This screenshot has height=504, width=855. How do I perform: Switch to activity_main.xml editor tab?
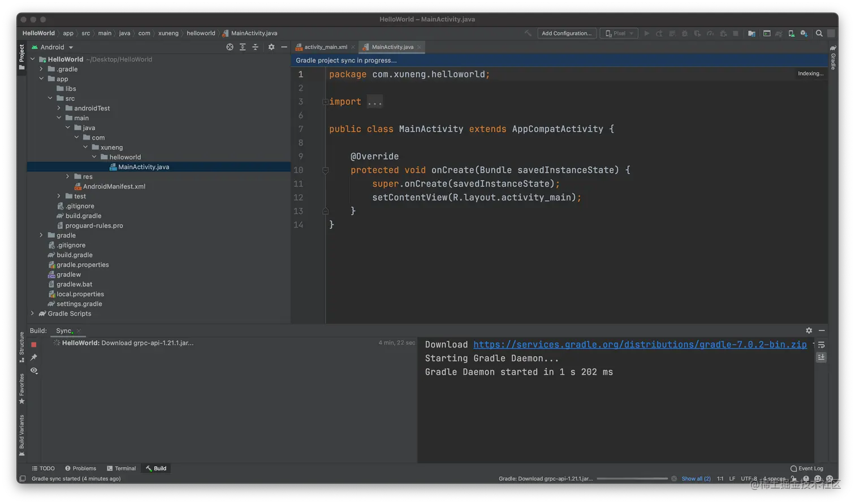325,47
